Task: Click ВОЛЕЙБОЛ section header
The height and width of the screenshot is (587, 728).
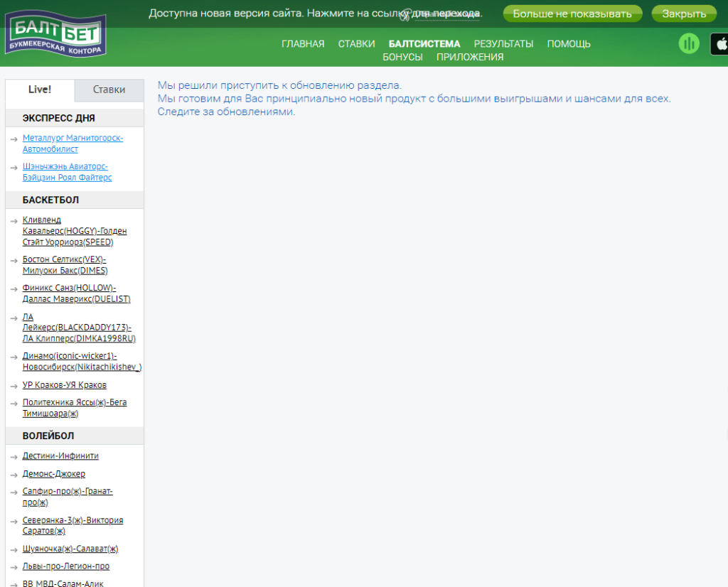Action: coord(75,436)
